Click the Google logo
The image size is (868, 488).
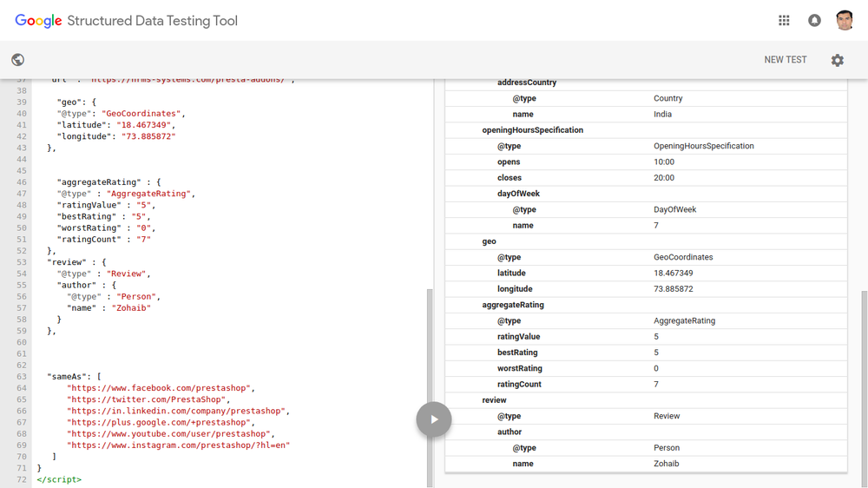[38, 21]
